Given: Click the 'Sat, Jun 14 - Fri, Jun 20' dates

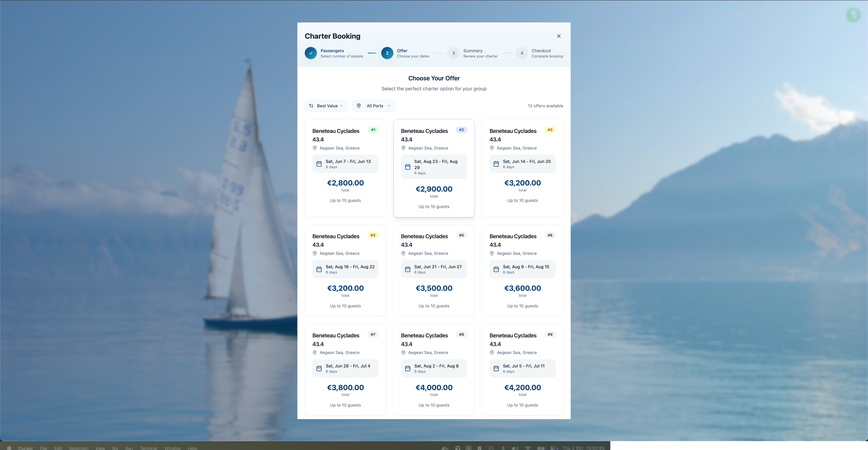Looking at the screenshot, I should (527, 161).
